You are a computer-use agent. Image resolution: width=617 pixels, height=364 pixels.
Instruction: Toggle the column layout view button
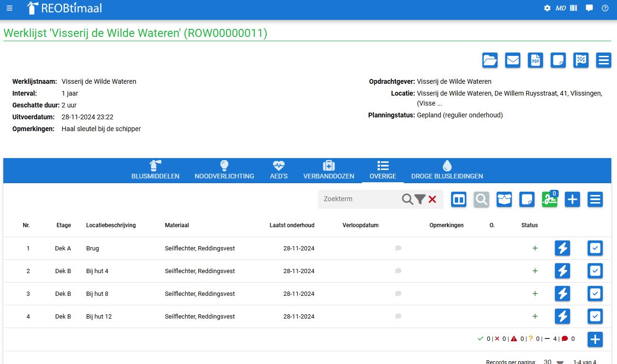tap(459, 200)
